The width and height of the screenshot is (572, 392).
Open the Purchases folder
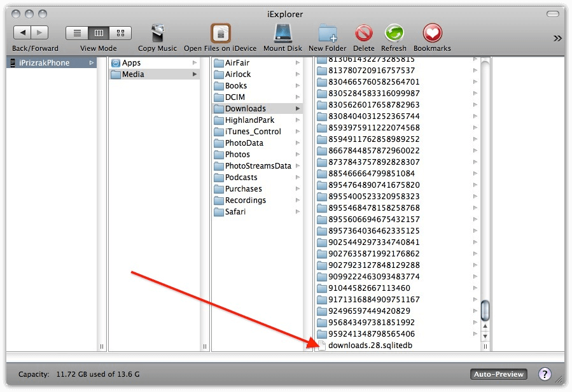pos(258,189)
